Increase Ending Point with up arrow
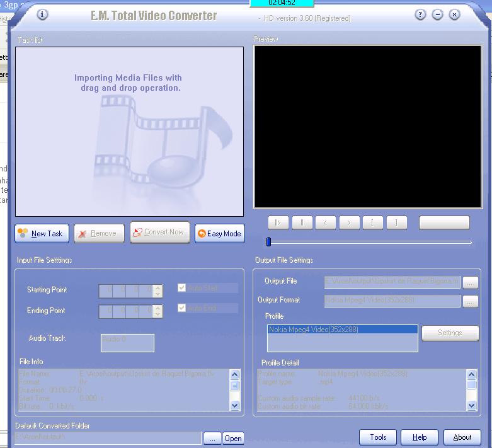The image size is (492, 448). point(158,308)
